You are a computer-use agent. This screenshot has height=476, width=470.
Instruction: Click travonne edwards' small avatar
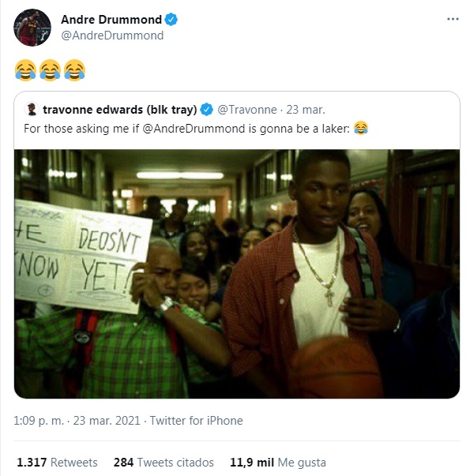click(32, 109)
